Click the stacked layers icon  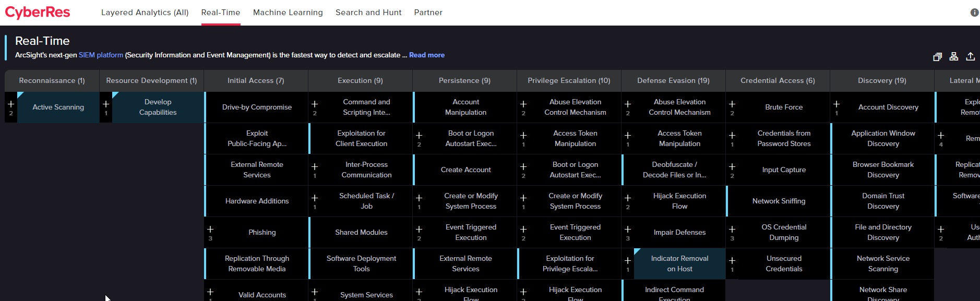coord(937,57)
